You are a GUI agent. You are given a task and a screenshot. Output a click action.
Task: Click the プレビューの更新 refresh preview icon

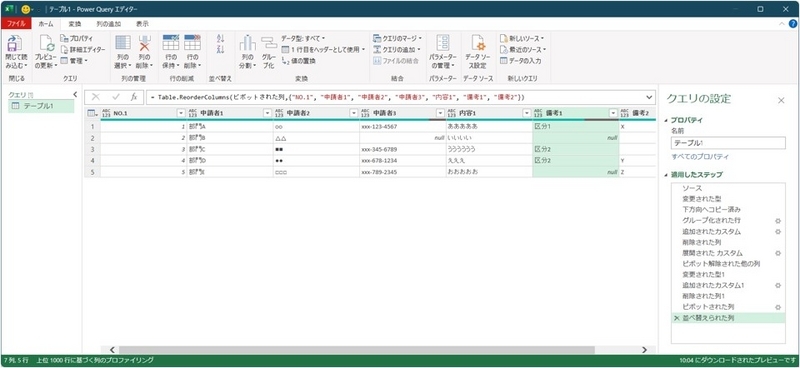pos(46,43)
